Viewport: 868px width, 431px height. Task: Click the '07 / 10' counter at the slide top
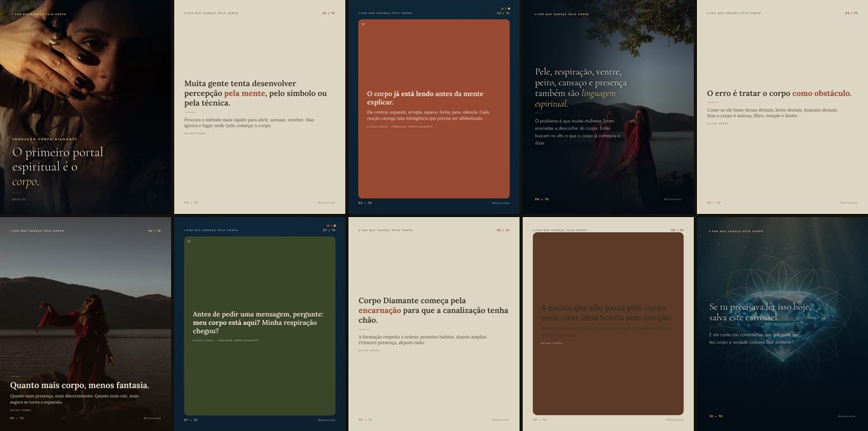pyautogui.click(x=329, y=230)
